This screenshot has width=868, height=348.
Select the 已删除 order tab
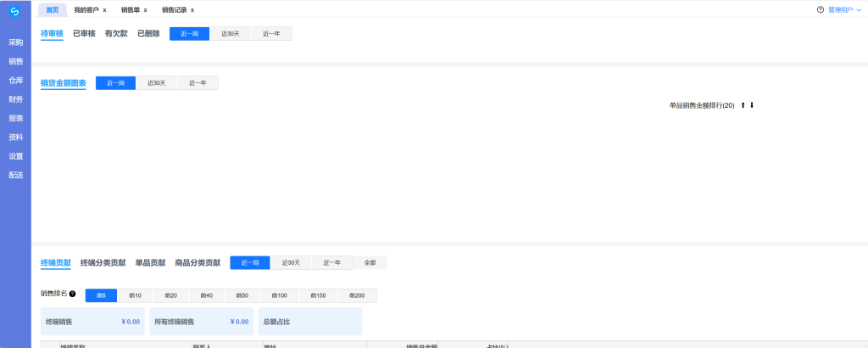(x=148, y=34)
